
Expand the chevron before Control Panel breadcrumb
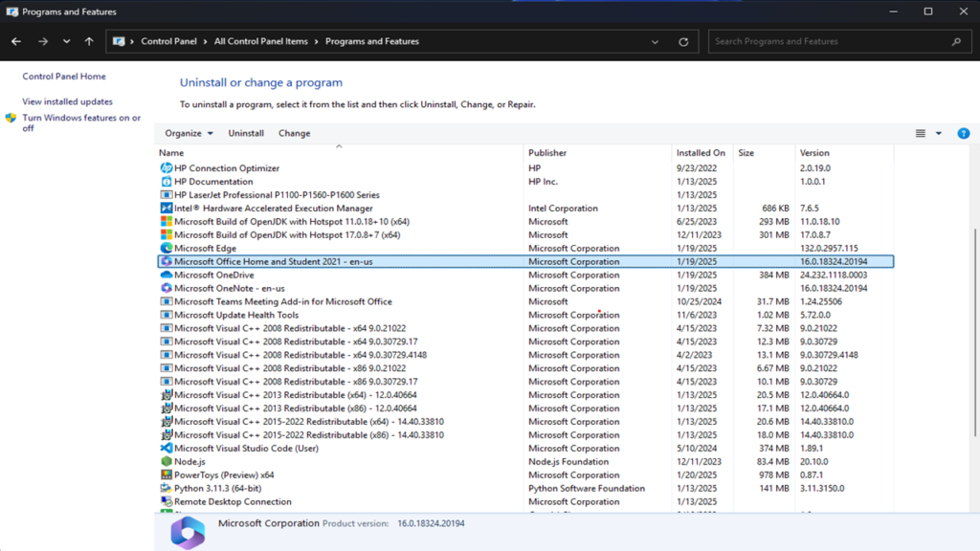point(132,41)
